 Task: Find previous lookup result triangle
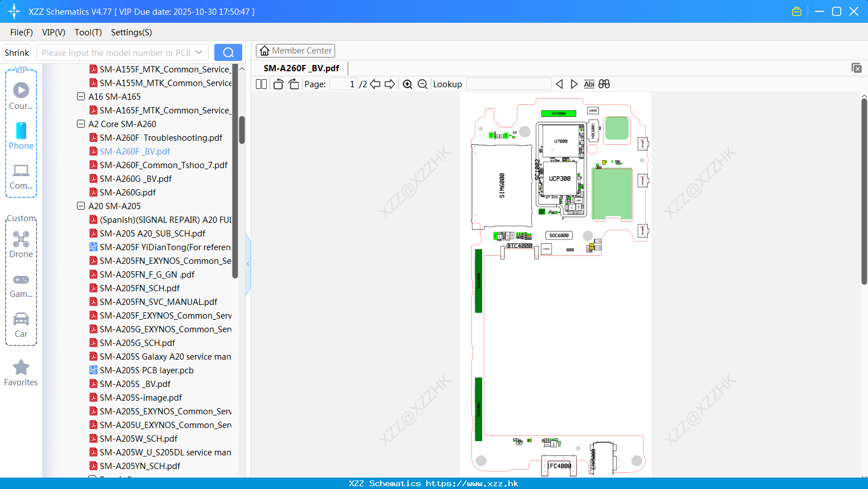coord(559,84)
